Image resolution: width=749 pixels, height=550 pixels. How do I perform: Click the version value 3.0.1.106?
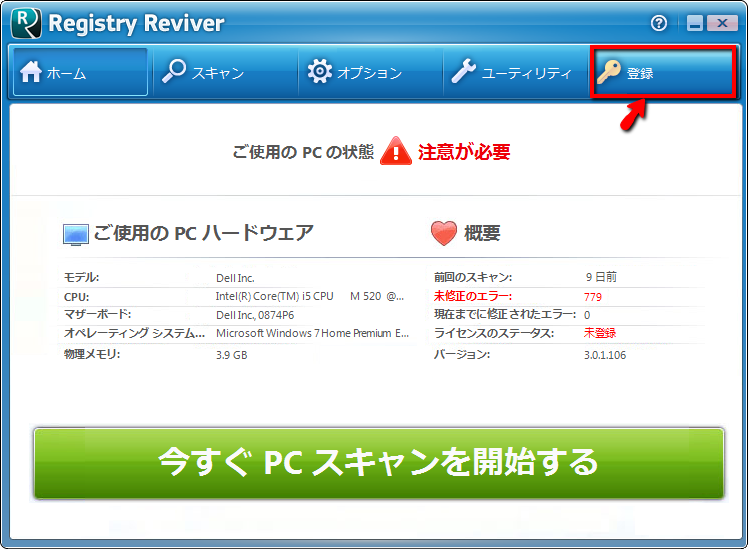(605, 355)
